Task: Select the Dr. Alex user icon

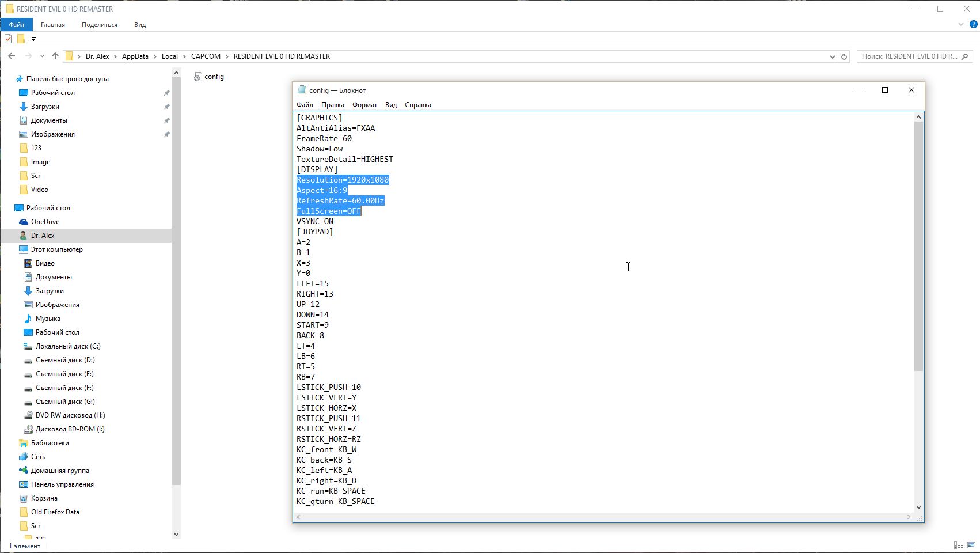Action: (x=24, y=236)
